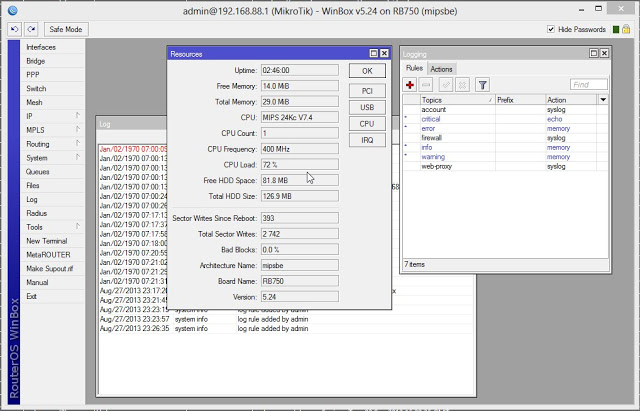Switch to the Actions tab
The height and width of the screenshot is (411, 640).
click(x=441, y=69)
